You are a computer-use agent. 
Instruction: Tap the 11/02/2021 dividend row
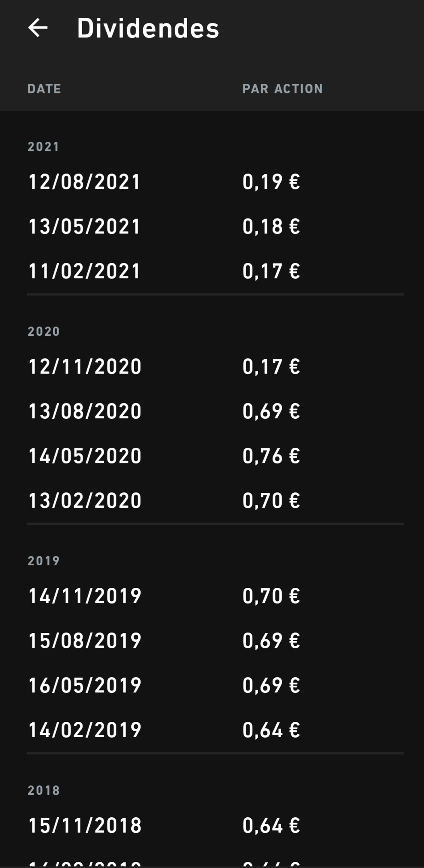[x=85, y=271]
